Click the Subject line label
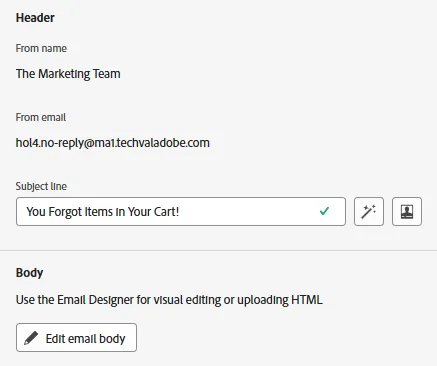Screen dimensions: 437x366 41,186
